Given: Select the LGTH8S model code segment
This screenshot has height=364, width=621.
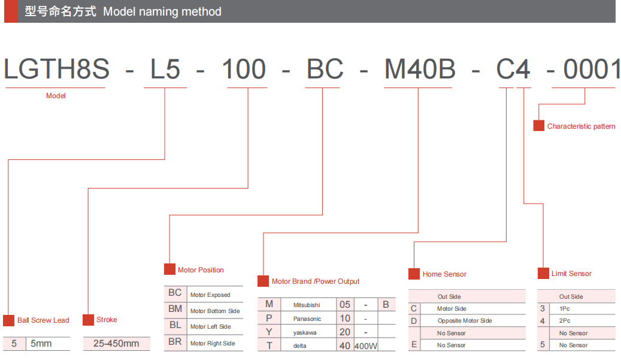Looking at the screenshot, I should click(x=57, y=69).
